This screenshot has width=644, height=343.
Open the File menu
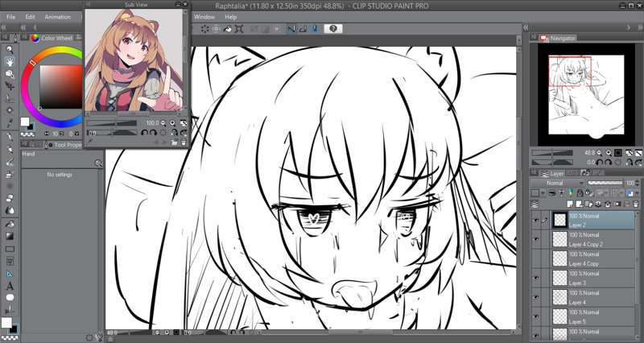(11, 16)
